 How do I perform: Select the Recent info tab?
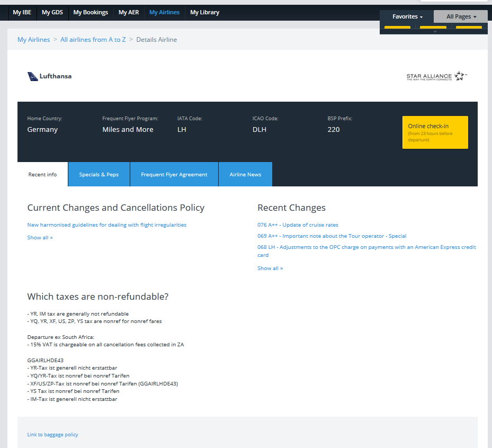[42, 175]
